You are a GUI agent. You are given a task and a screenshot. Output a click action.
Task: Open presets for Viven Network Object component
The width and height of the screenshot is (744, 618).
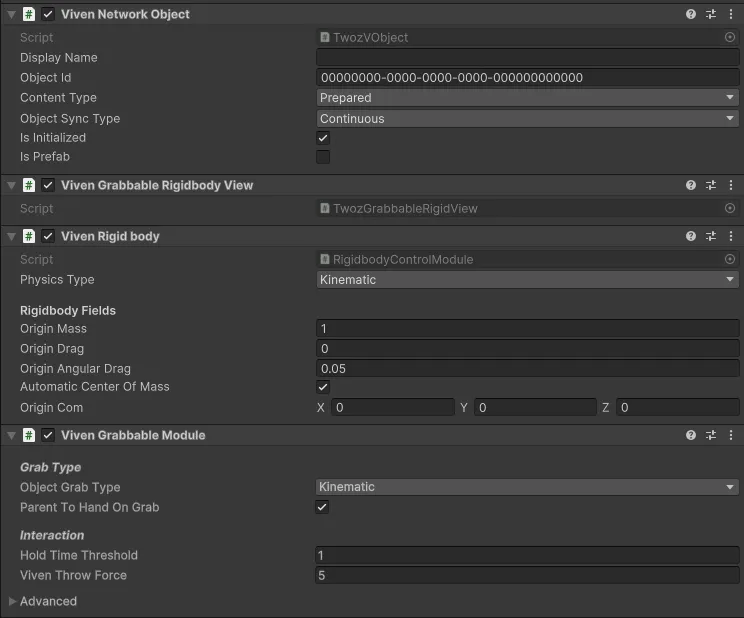pos(711,14)
